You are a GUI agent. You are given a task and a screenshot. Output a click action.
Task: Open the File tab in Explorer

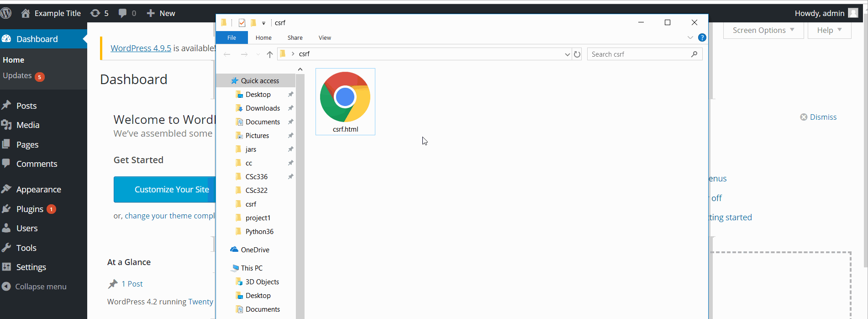[231, 37]
